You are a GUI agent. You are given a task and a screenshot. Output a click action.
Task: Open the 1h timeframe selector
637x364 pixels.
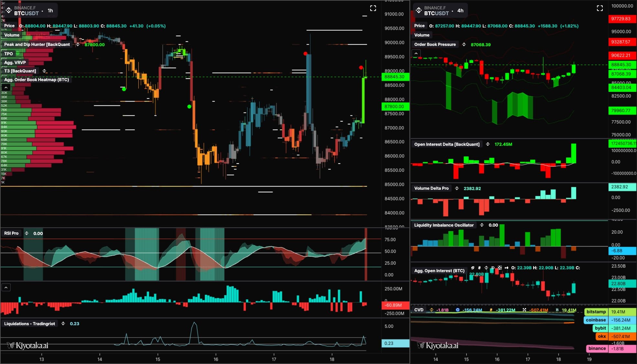50,11
